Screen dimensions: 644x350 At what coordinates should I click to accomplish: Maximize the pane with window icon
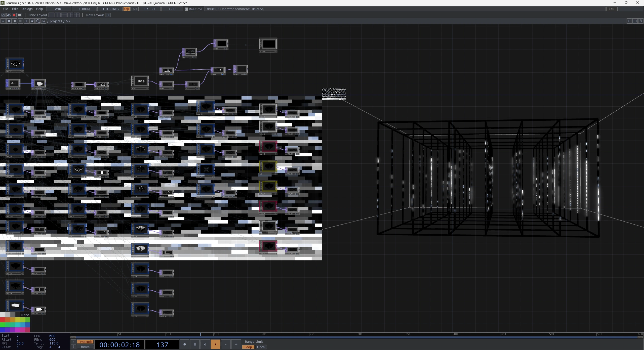(635, 21)
